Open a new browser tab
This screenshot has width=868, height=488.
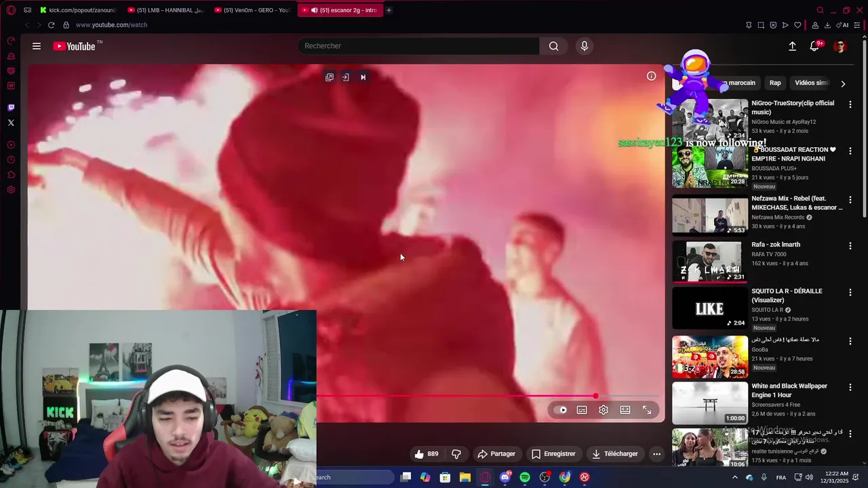pyautogui.click(x=389, y=10)
